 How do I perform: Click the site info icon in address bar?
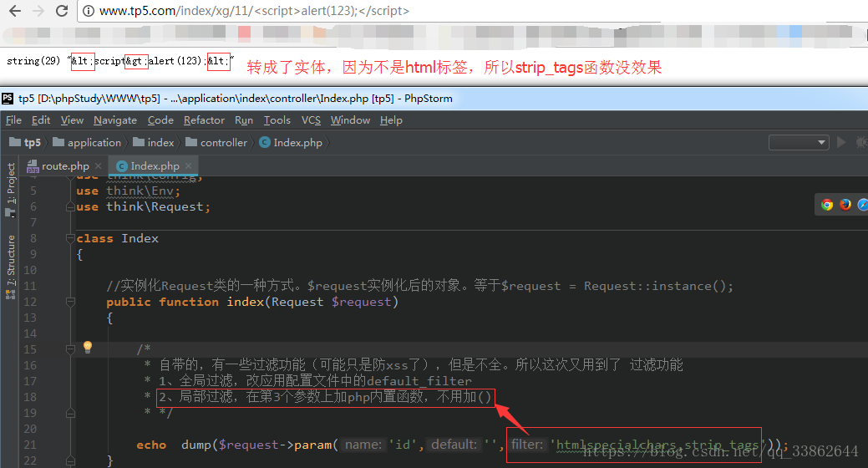point(89,11)
